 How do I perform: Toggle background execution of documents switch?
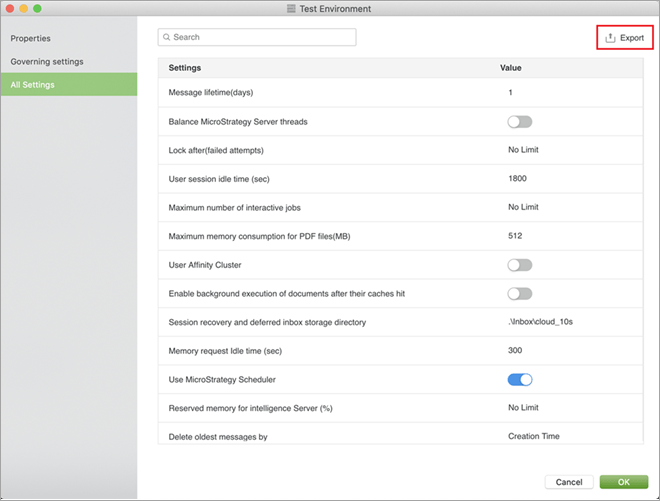tap(519, 294)
